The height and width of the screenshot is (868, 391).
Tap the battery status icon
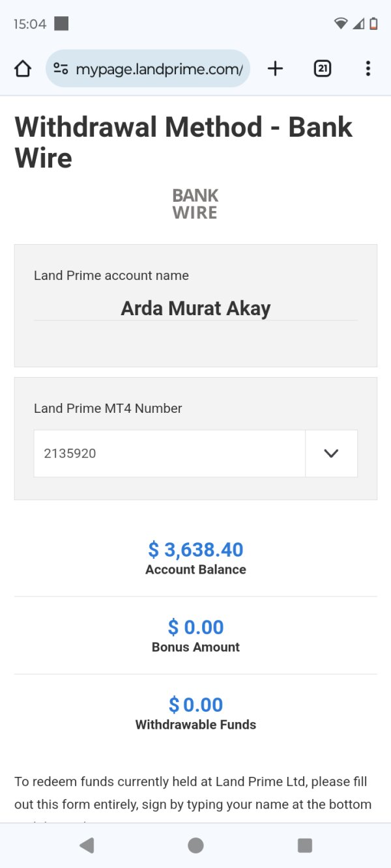coord(373,24)
